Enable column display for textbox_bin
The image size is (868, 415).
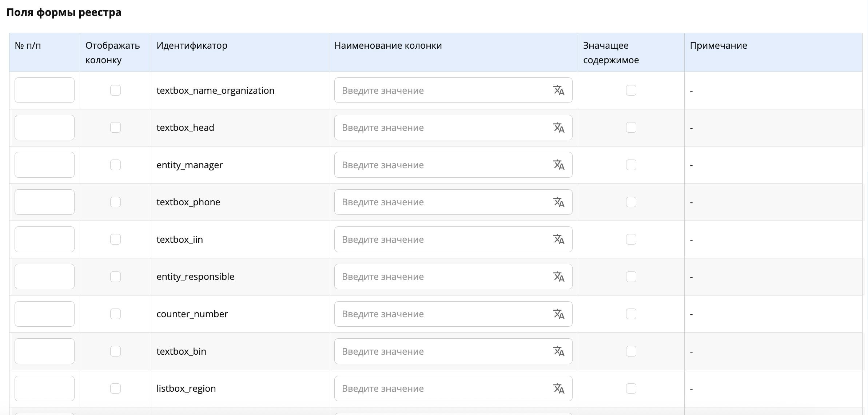(115, 351)
